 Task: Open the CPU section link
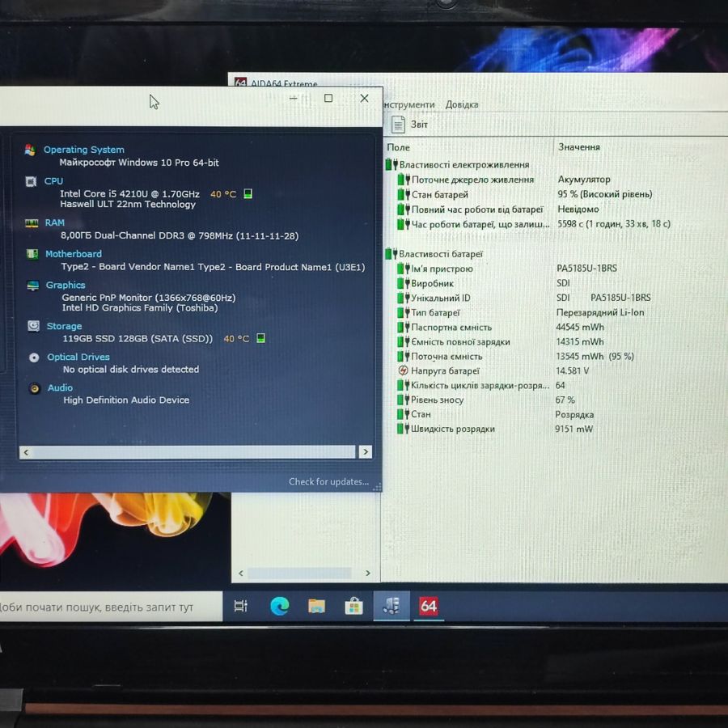click(54, 181)
